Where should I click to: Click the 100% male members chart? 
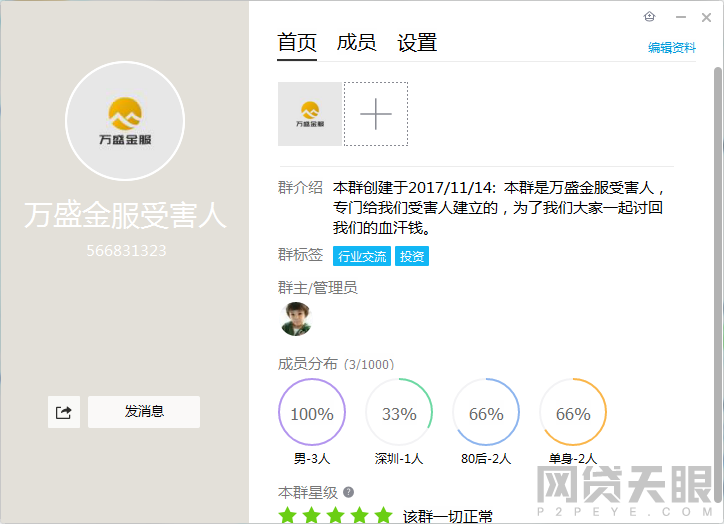click(x=312, y=412)
